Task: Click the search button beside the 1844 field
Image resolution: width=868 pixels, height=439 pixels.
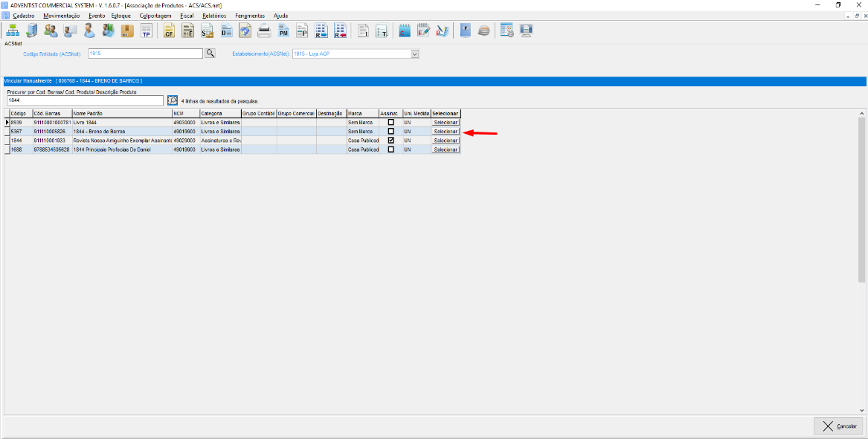Action: 172,100
